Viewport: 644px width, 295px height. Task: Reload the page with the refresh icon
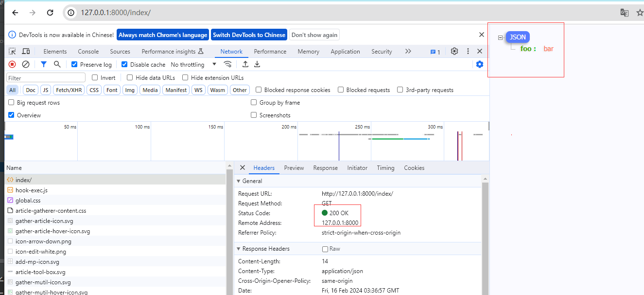click(50, 13)
